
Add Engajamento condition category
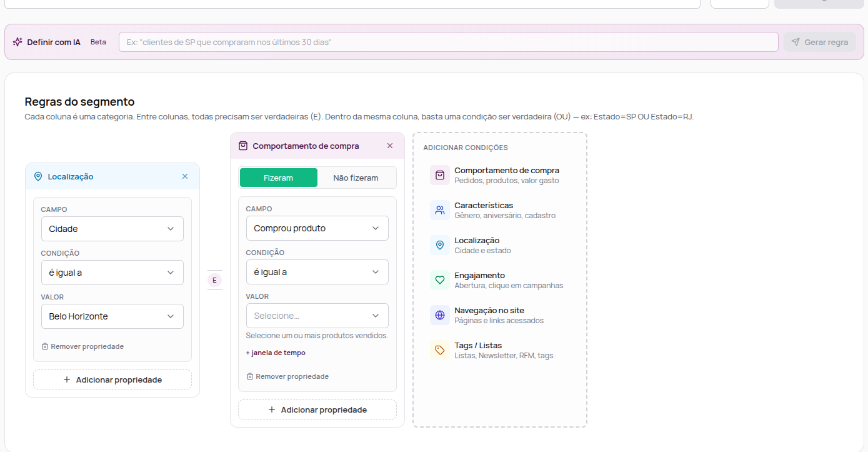click(500, 280)
